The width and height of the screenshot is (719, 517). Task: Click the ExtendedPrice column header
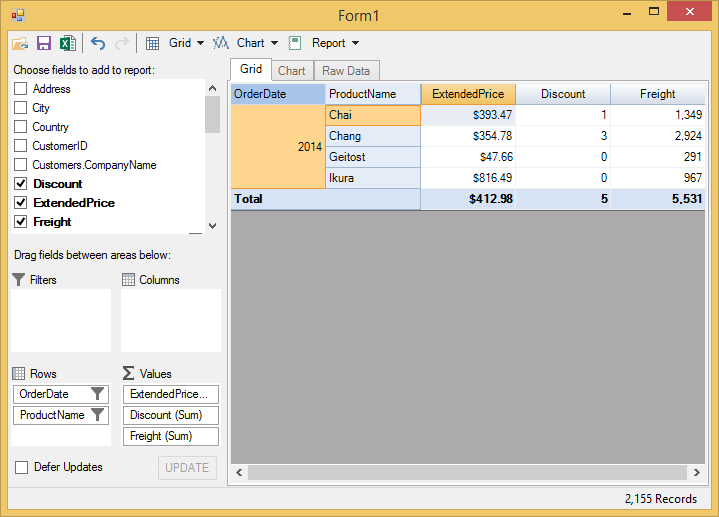pos(468,94)
